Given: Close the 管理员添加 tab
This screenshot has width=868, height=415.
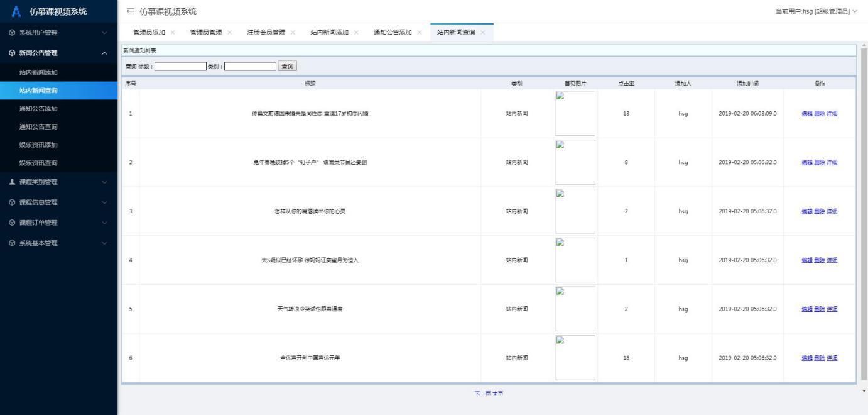Looking at the screenshot, I should pos(173,33).
